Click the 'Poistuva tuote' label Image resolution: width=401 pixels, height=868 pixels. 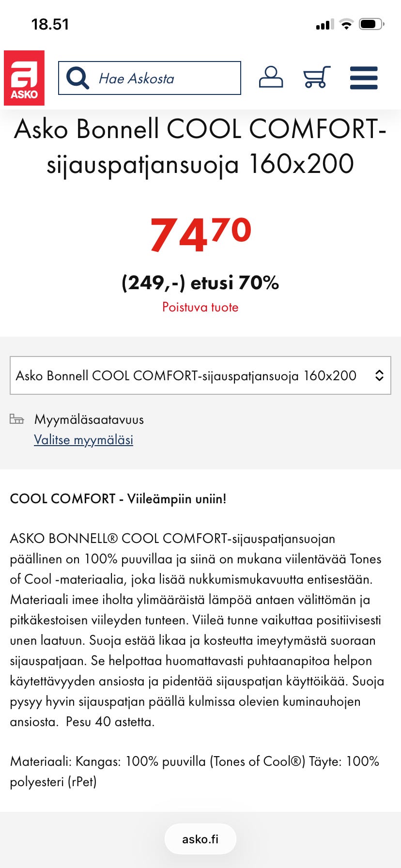(200, 307)
